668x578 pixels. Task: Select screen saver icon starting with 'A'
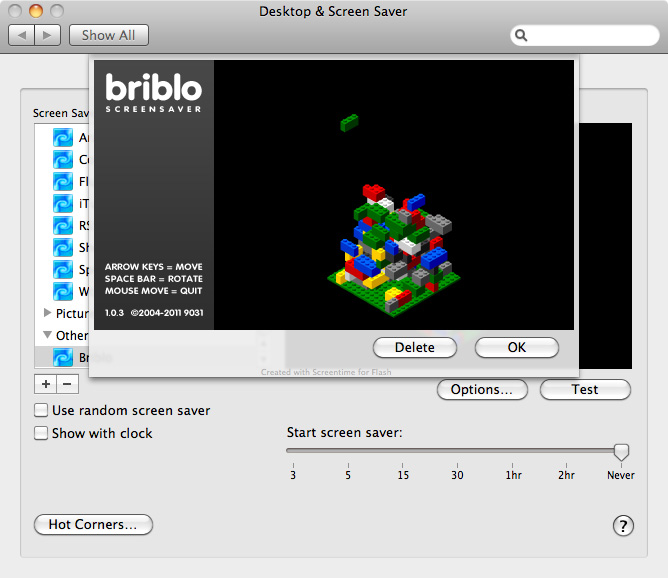63,138
